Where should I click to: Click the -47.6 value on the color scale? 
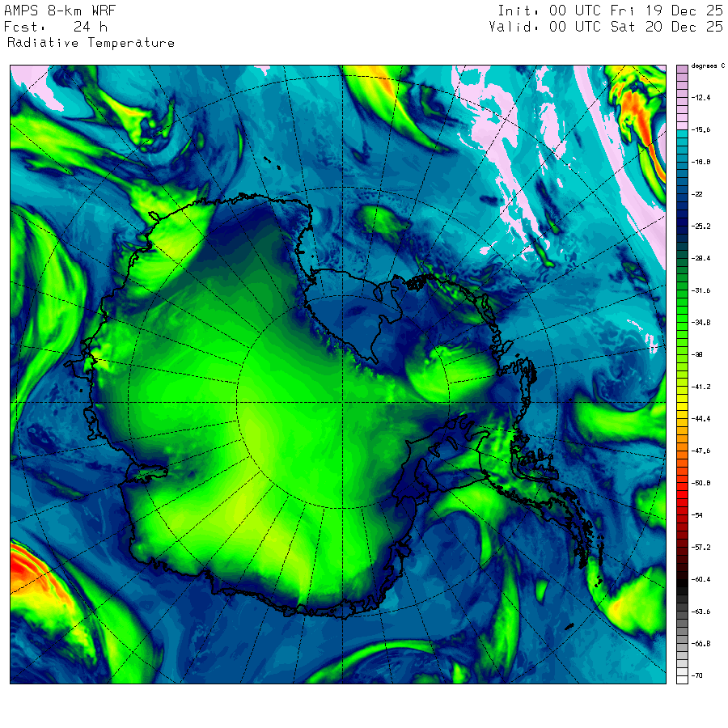pyautogui.click(x=700, y=451)
